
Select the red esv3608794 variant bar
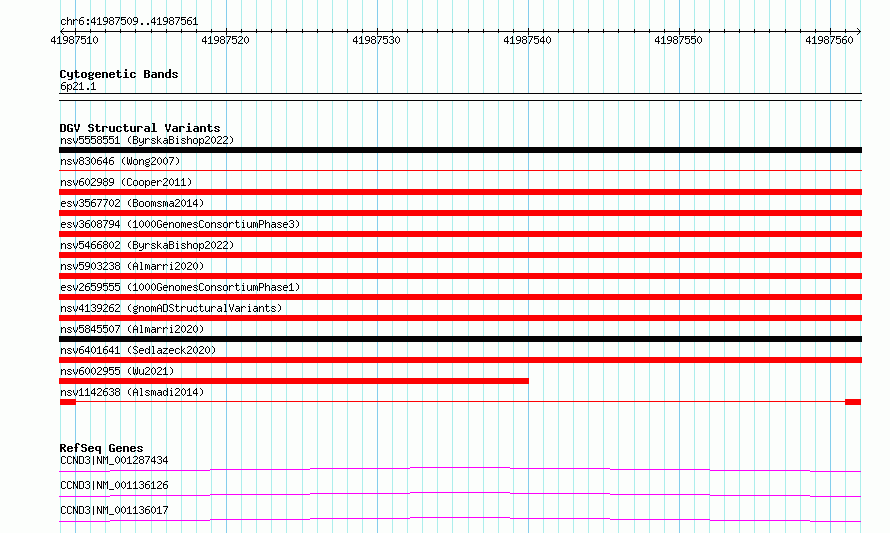pos(460,234)
